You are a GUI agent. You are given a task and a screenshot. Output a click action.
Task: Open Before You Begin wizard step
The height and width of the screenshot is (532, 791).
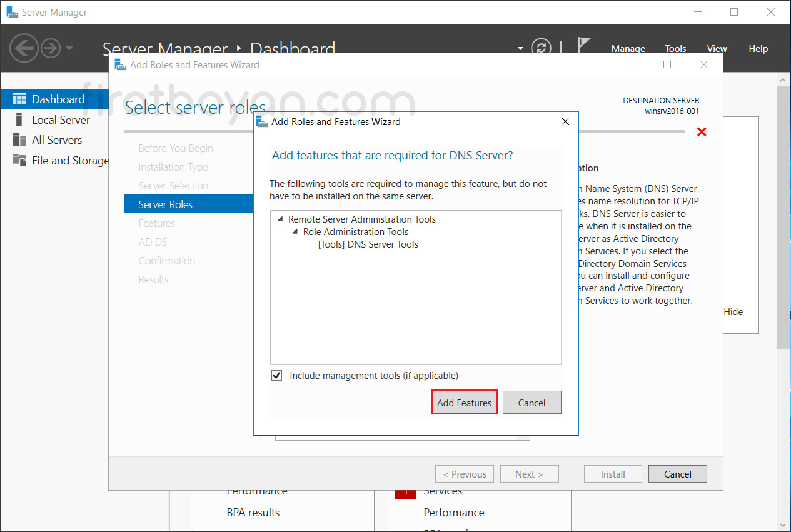tap(176, 148)
